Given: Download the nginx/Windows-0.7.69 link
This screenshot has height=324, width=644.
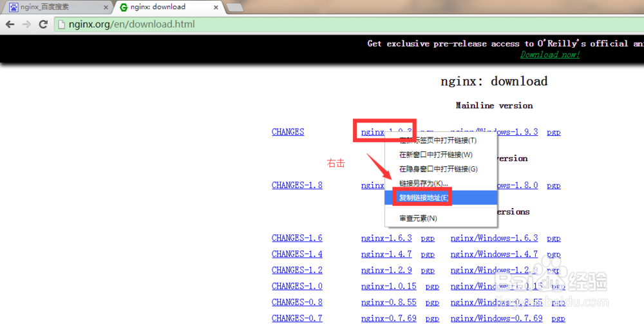Looking at the screenshot, I should point(496,318).
